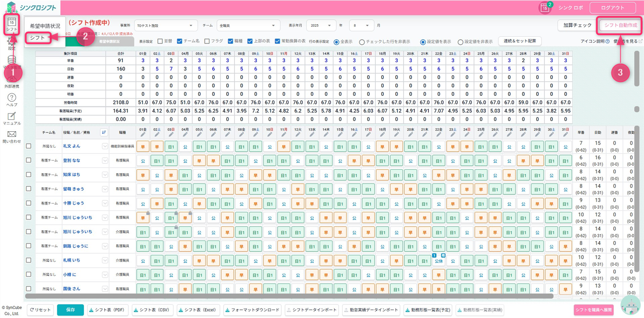644x318 pixels.
Task: Click the pencil edit icon under 22金
Action: (438, 134)
